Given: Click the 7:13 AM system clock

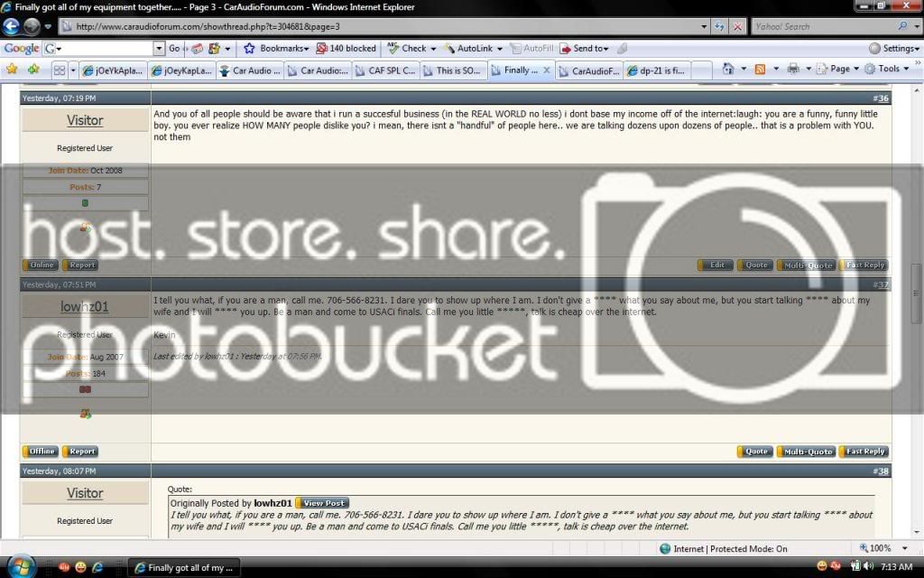Looking at the screenshot, I should click(896, 567).
